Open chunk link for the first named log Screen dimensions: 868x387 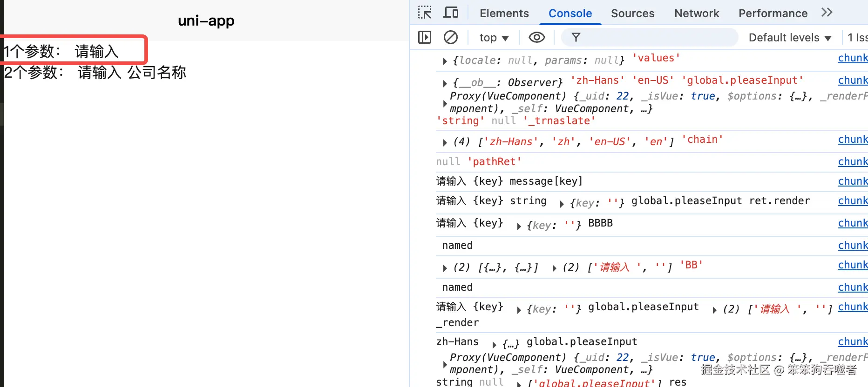[853, 246]
